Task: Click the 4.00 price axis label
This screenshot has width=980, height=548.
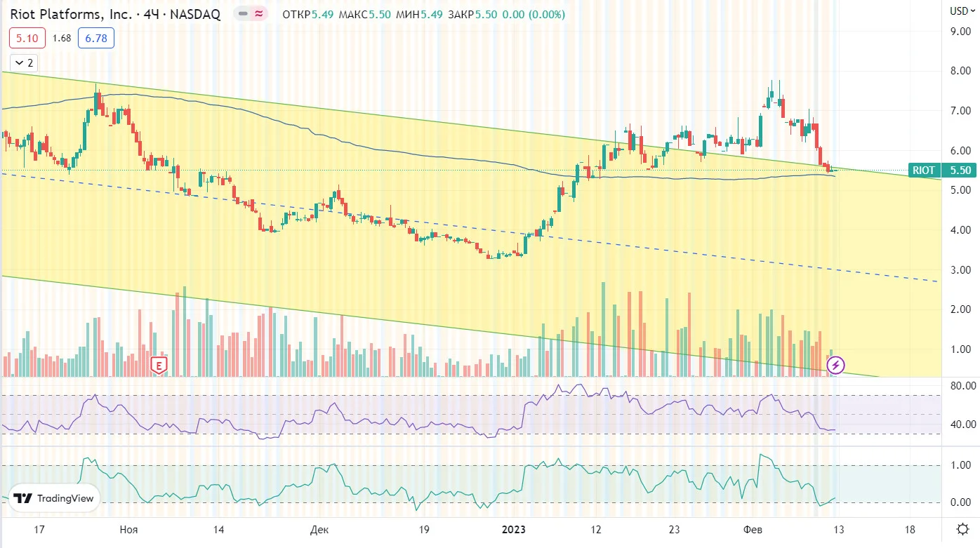Action: click(959, 230)
